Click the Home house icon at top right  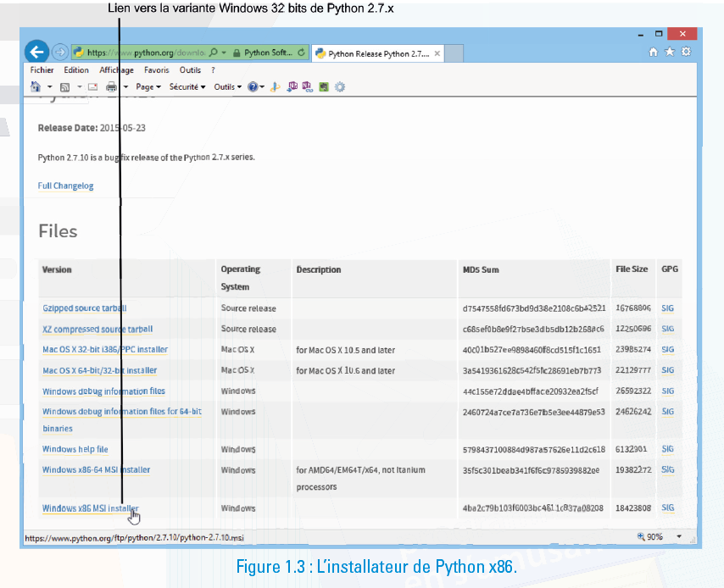[654, 52]
